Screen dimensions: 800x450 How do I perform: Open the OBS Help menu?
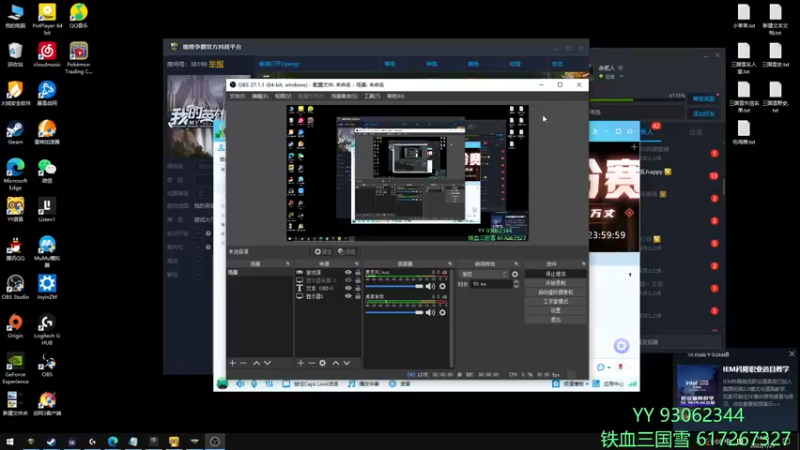coord(395,96)
